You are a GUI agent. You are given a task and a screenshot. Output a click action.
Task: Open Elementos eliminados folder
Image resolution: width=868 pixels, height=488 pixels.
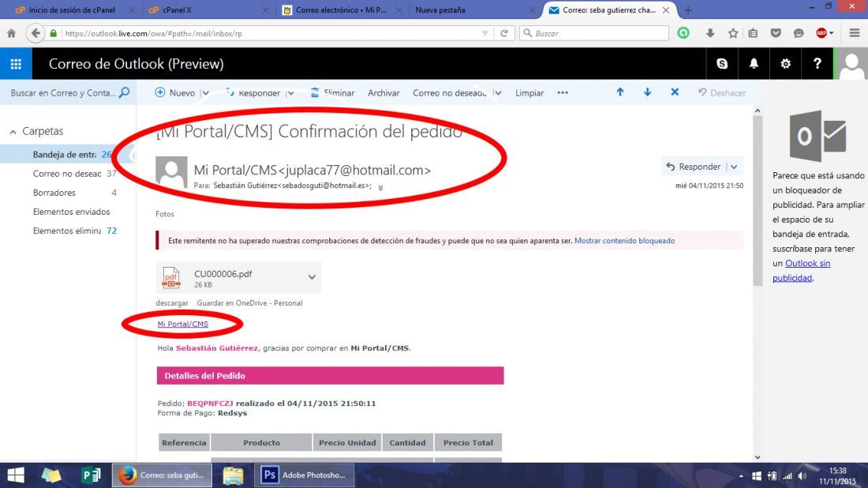tap(67, 231)
